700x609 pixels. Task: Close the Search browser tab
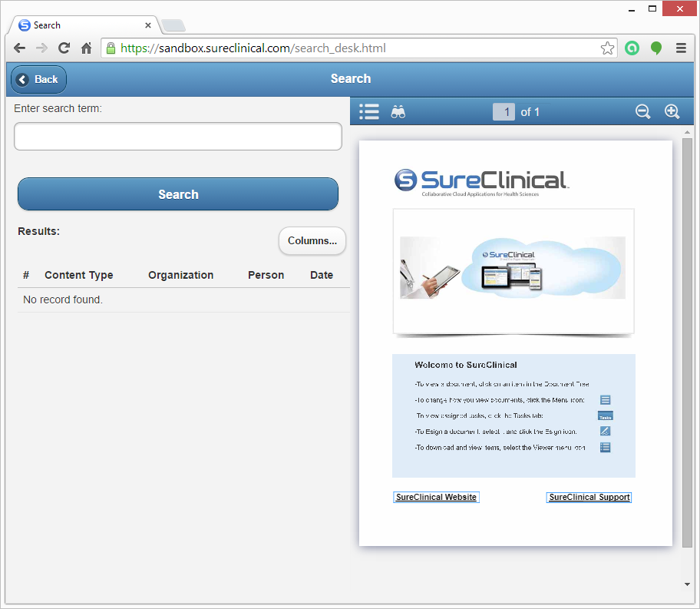(148, 25)
